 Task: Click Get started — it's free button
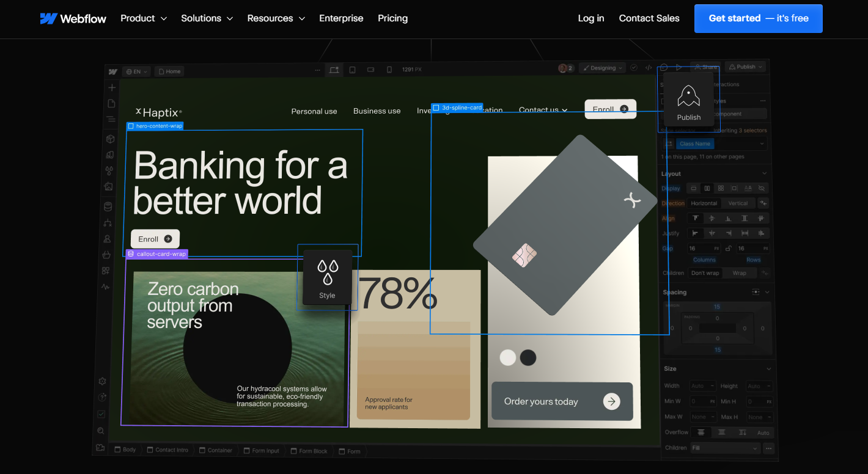759,18
